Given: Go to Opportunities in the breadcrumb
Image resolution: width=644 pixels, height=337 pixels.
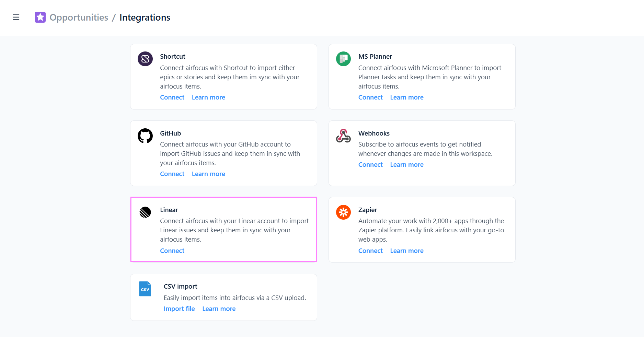Looking at the screenshot, I should [x=79, y=18].
